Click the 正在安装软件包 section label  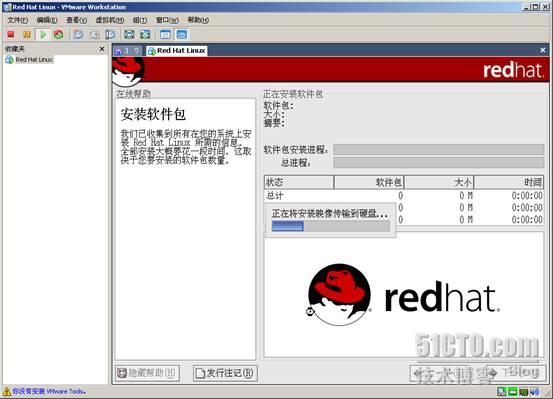[x=293, y=94]
